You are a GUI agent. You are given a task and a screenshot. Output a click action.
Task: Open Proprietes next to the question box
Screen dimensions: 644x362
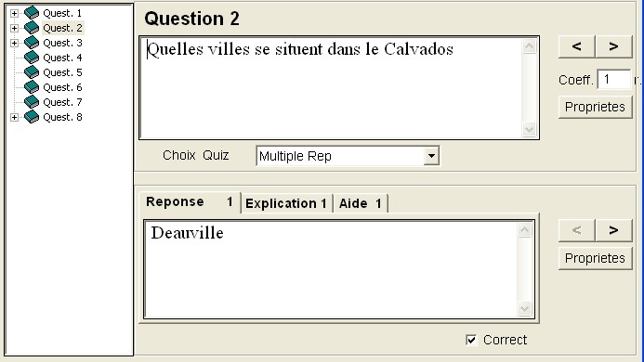(x=595, y=107)
